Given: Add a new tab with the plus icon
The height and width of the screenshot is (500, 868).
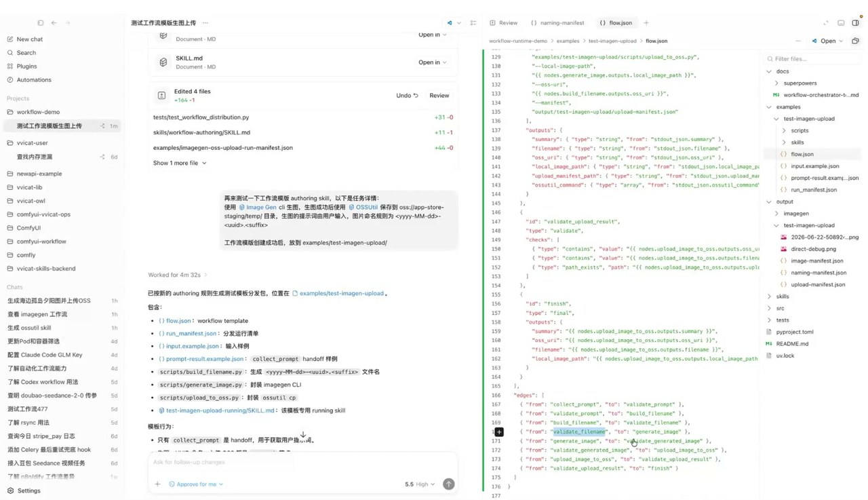Looking at the screenshot, I should coord(646,23).
